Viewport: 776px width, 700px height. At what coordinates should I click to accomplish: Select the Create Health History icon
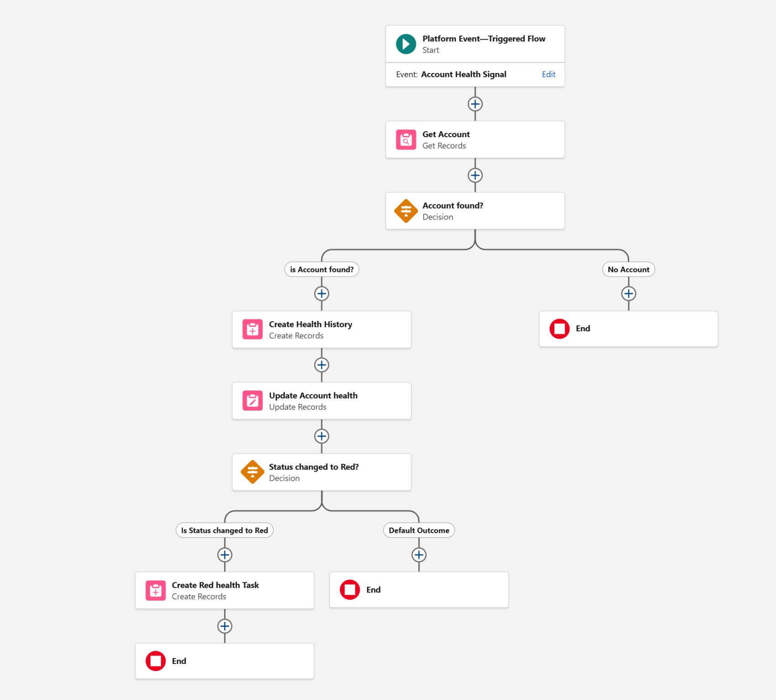(x=252, y=329)
